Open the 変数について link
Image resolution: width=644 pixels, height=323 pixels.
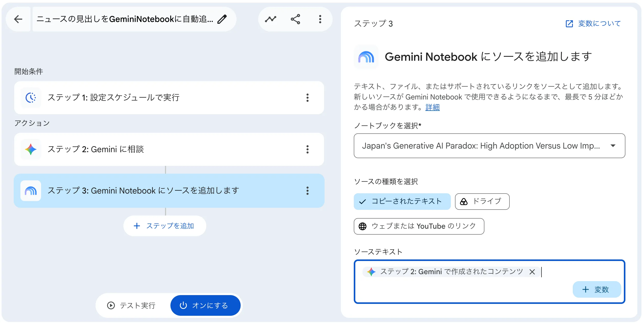(x=599, y=24)
